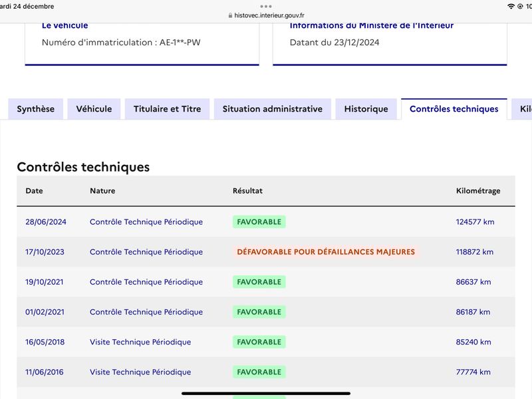
Task: Click the 77774 km mileage value
Action: pos(473,372)
